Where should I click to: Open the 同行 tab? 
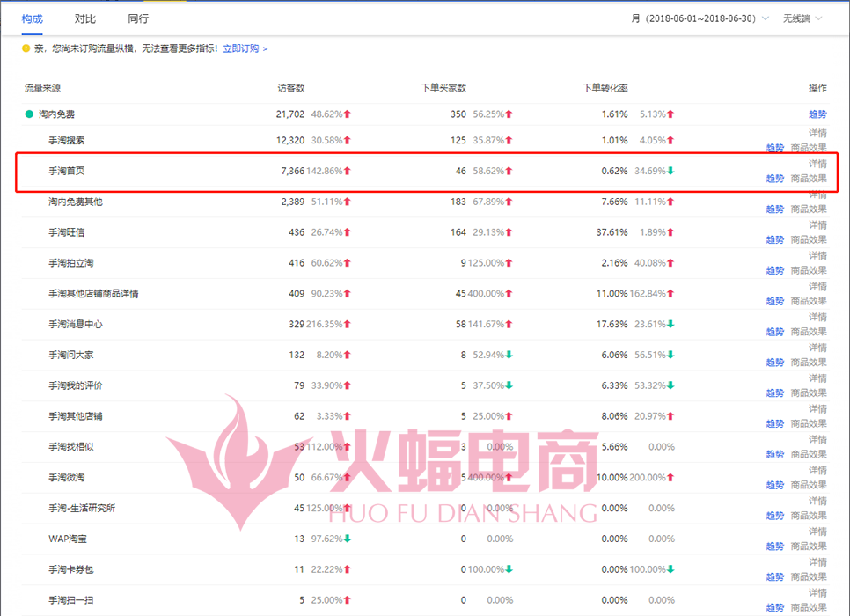coord(138,18)
